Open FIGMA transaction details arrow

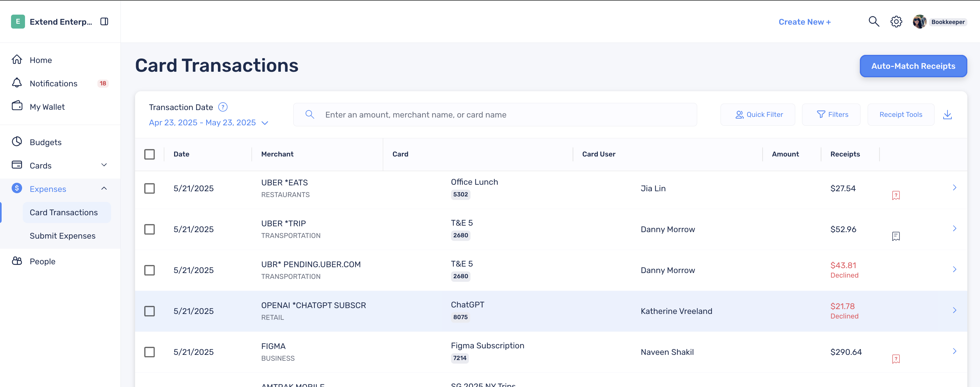(955, 351)
